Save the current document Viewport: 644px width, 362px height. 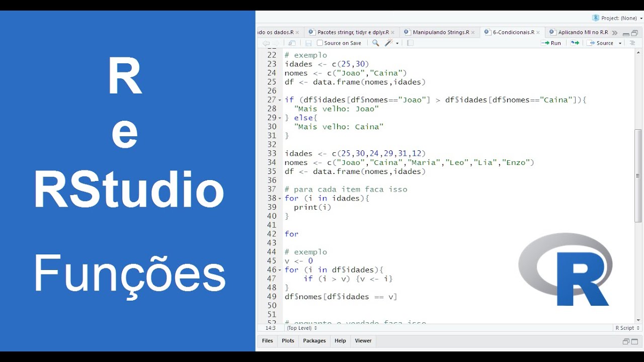[308, 43]
